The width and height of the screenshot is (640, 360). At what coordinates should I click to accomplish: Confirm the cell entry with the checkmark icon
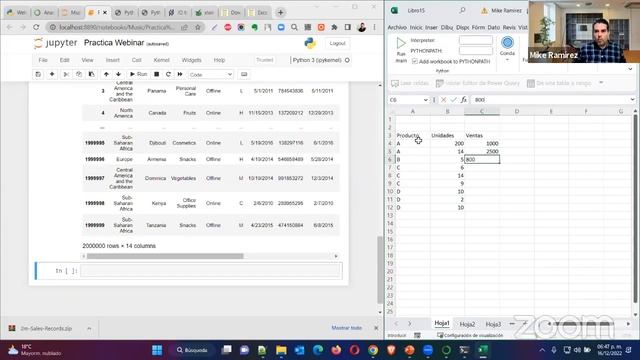(x=453, y=100)
